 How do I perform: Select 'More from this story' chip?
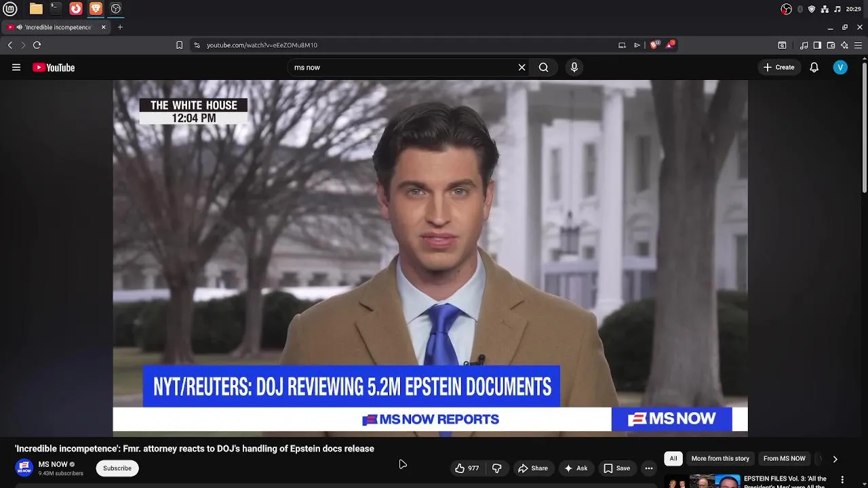point(720,459)
